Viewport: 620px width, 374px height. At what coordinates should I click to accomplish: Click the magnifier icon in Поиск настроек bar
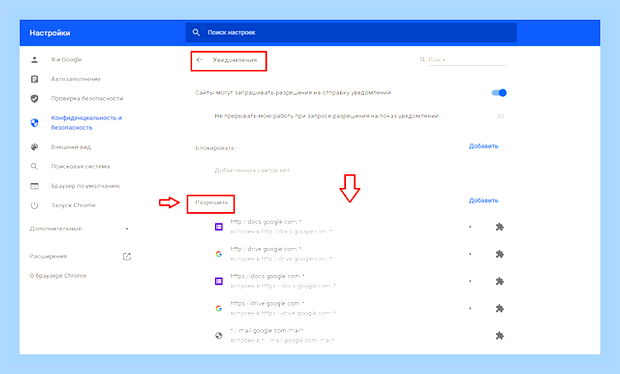pos(196,32)
